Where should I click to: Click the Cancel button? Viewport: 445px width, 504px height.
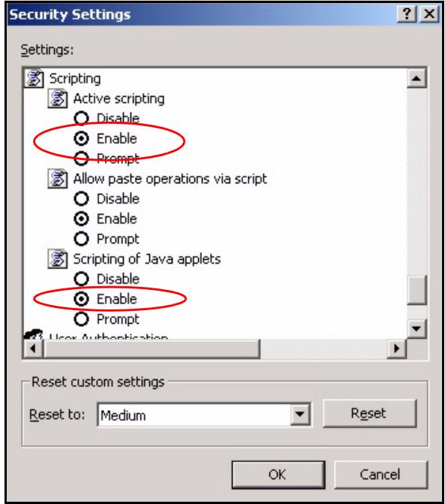pyautogui.click(x=380, y=475)
